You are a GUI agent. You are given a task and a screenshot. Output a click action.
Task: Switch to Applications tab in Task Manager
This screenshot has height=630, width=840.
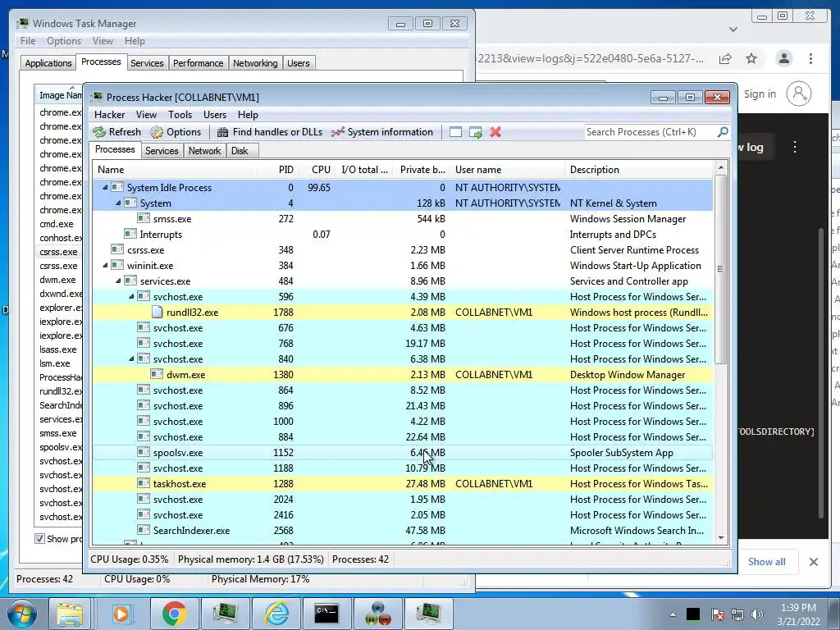tap(48, 63)
